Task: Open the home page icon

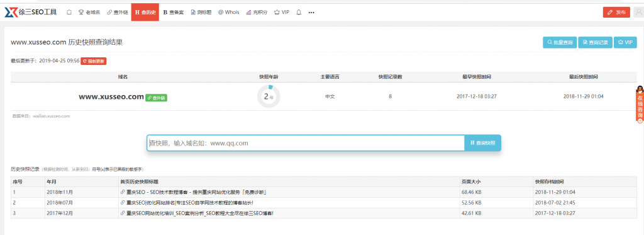Action: tap(69, 13)
